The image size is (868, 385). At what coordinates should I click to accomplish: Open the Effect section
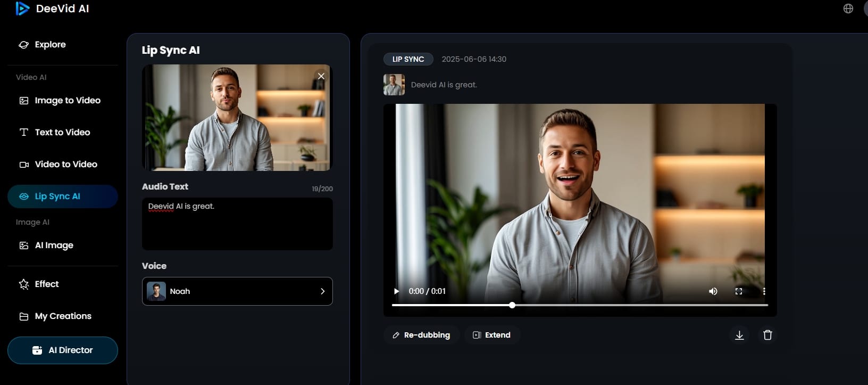39,284
